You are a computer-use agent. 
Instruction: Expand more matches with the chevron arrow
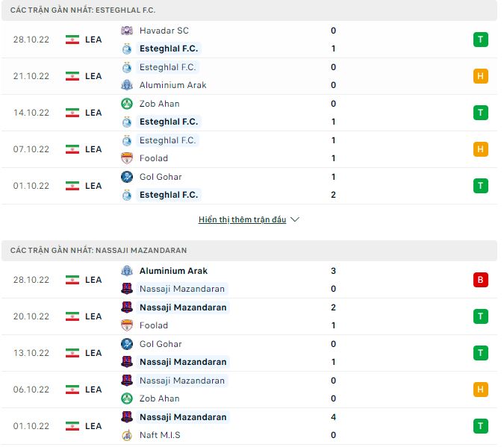(x=294, y=219)
